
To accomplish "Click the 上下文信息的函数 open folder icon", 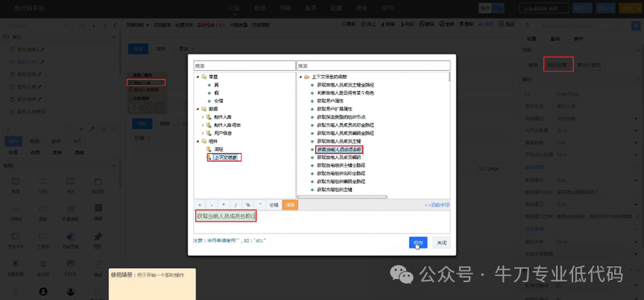I will [307, 77].
